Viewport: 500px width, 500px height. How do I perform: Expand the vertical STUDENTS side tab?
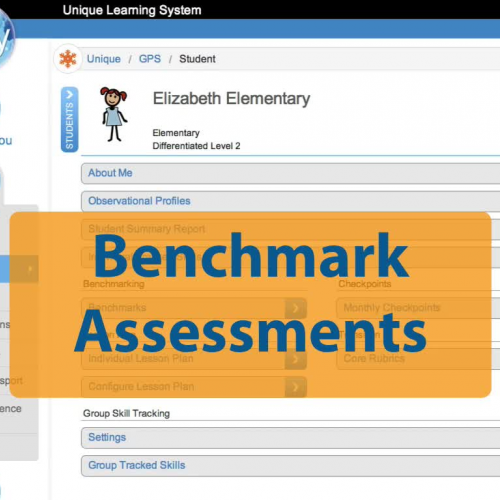70,119
